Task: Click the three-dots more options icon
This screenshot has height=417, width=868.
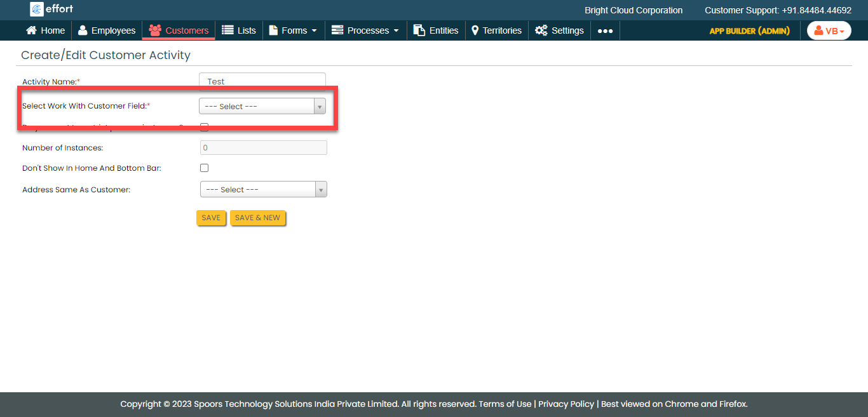Action: point(605,30)
